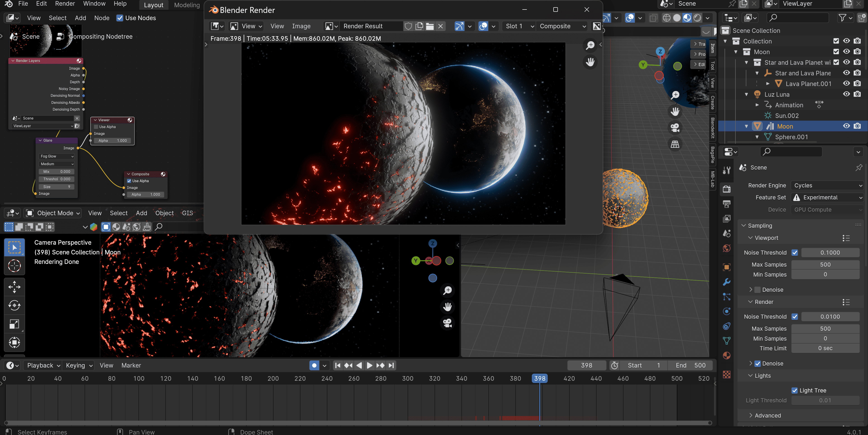Select the Rotate tool
This screenshot has height=435, width=868.
click(x=14, y=306)
